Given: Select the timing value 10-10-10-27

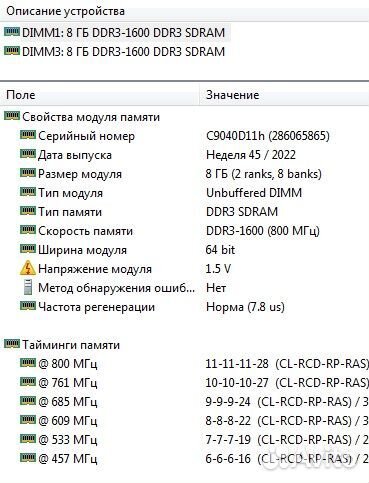Looking at the screenshot, I should tap(237, 383).
